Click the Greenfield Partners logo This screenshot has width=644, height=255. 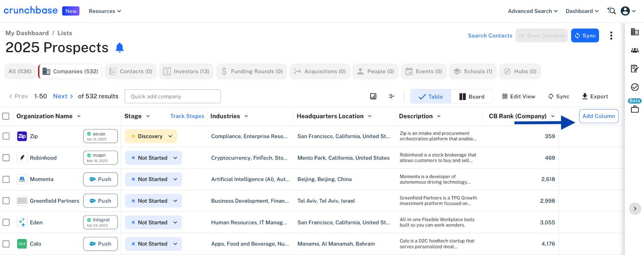22,201
